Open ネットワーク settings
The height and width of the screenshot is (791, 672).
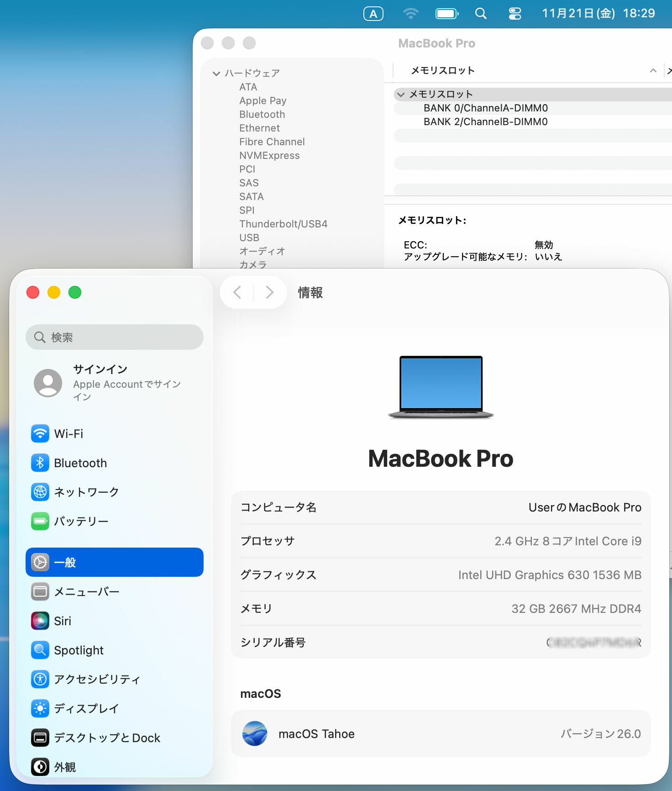(x=114, y=492)
